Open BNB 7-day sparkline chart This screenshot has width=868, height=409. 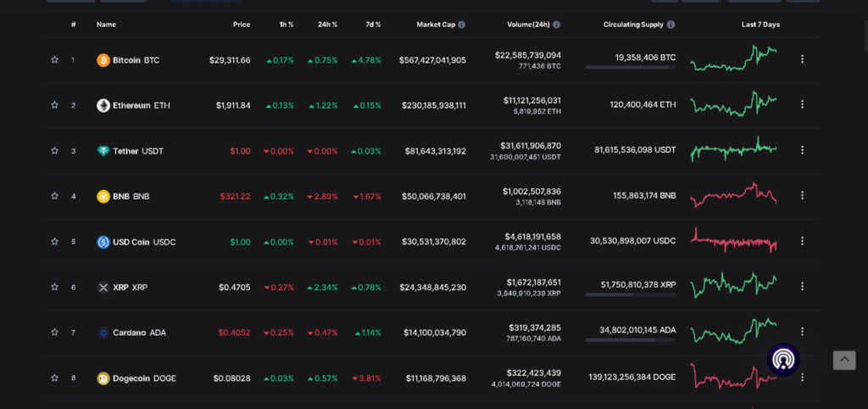point(733,194)
